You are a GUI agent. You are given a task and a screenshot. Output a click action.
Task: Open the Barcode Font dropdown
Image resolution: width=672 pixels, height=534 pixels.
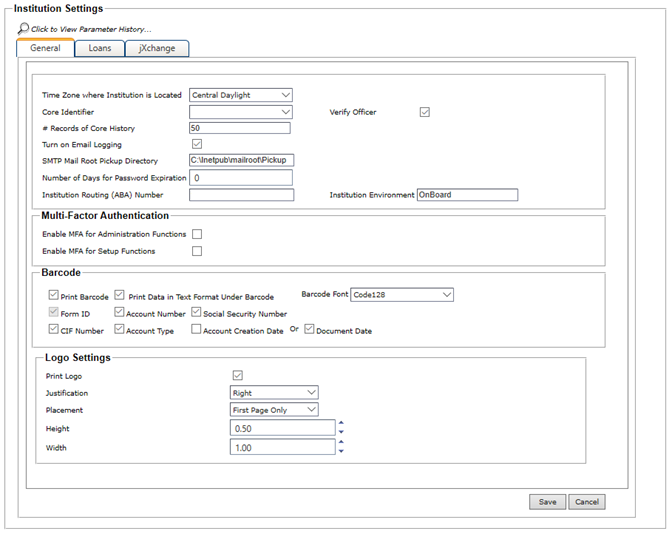coord(403,295)
